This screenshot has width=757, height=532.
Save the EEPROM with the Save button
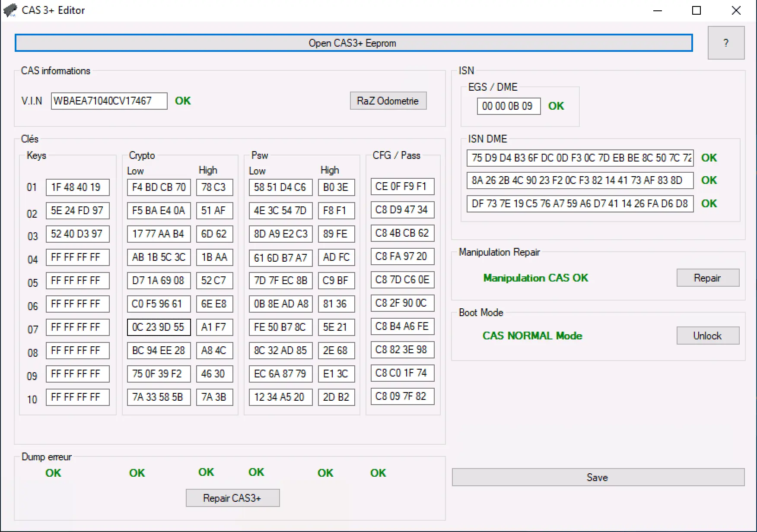pos(598,478)
